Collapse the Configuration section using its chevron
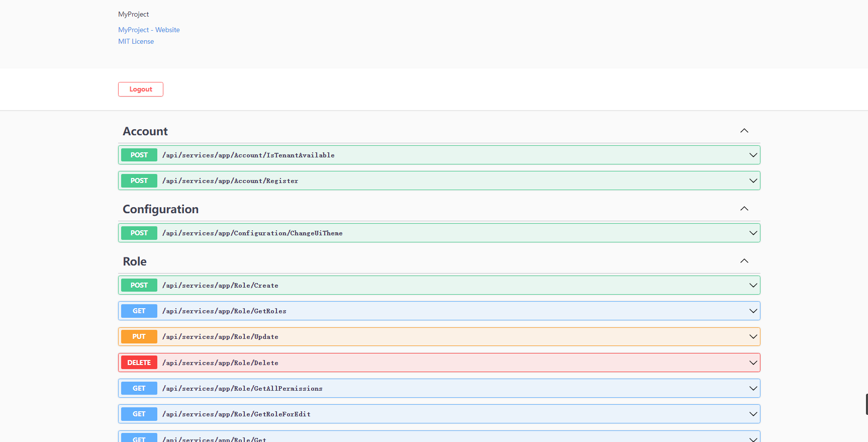This screenshot has height=442, width=868. click(x=744, y=209)
